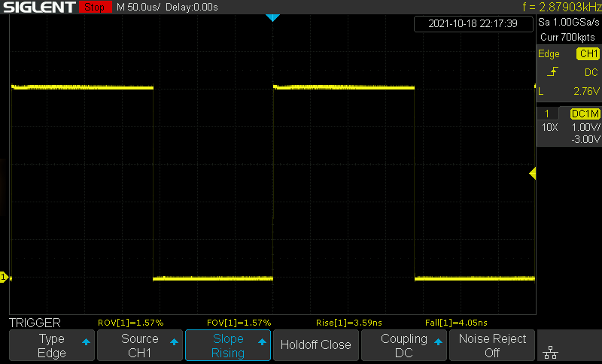Click the red Stop run-state indicator
Screen dimensions: 602x364
click(x=95, y=7)
